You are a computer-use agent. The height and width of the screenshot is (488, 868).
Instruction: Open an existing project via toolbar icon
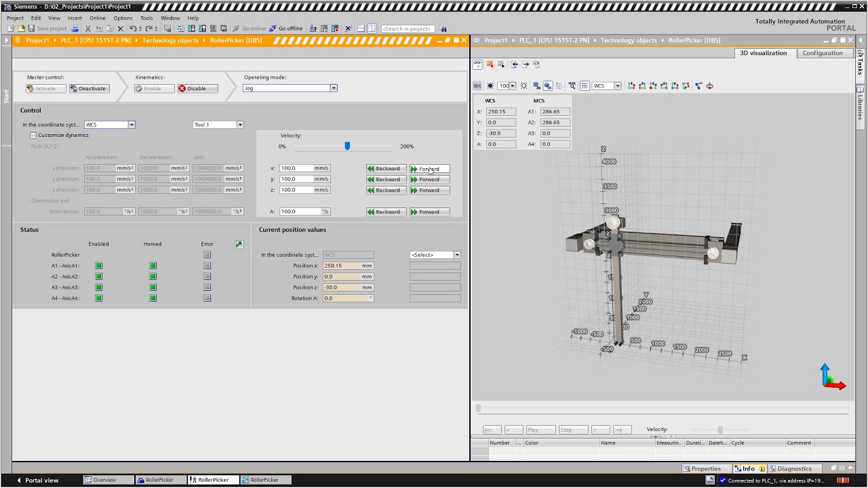pos(21,28)
